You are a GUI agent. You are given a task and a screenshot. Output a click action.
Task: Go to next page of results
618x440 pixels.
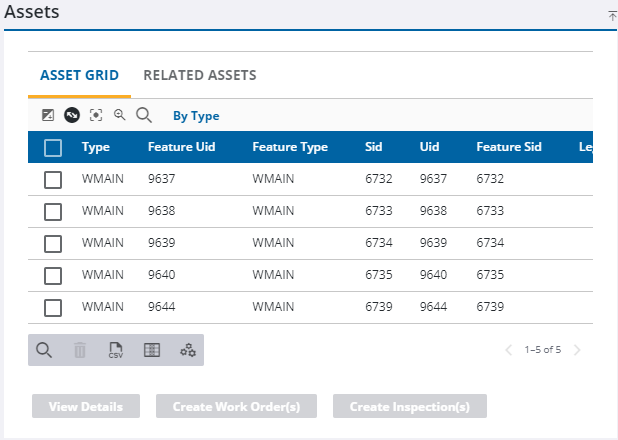tap(577, 350)
